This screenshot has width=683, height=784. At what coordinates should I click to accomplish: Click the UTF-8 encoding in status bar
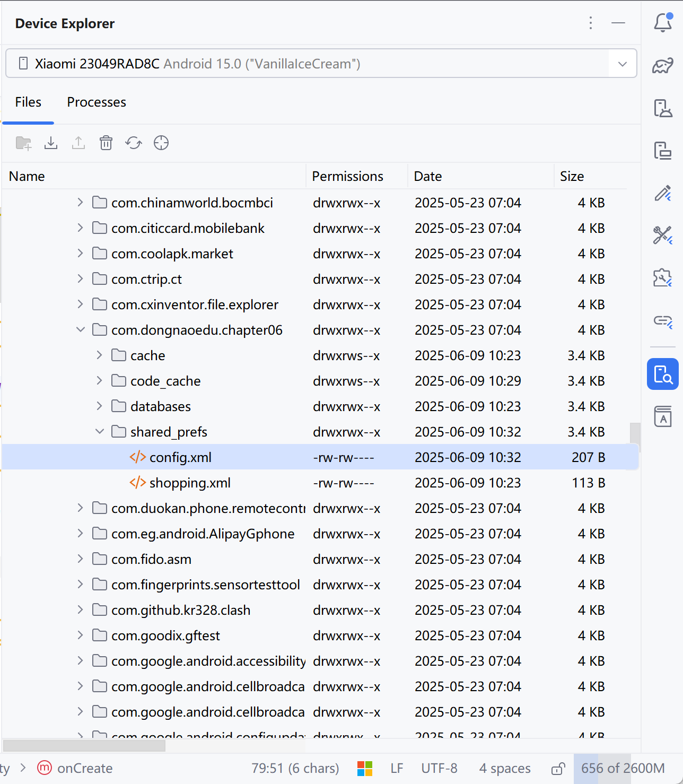439,769
